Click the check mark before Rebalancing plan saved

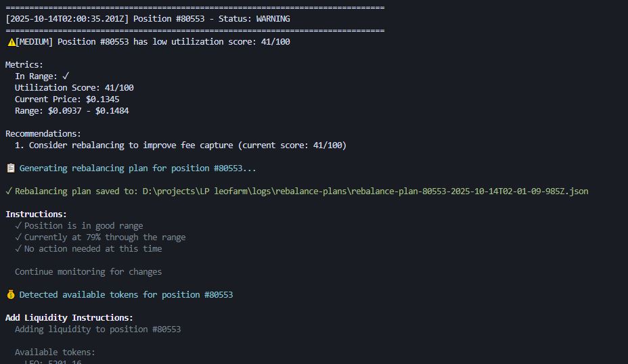8,191
